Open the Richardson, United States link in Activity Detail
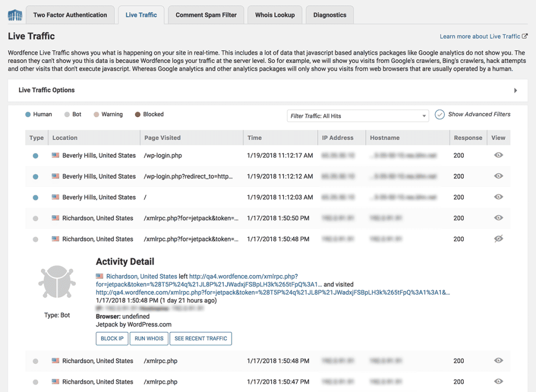This screenshot has height=392, width=536. coord(141,276)
